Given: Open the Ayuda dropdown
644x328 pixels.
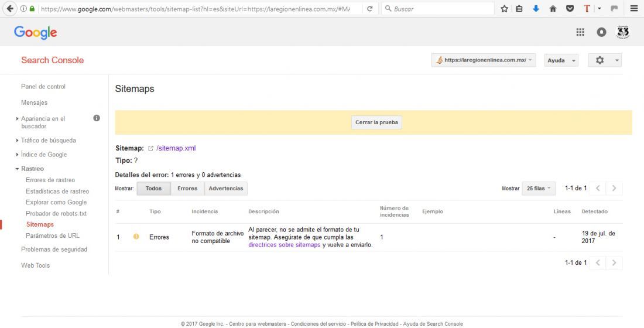Looking at the screenshot, I should point(561,60).
